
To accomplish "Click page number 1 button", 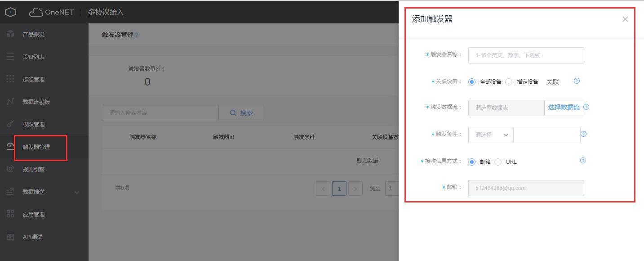I will point(339,189).
